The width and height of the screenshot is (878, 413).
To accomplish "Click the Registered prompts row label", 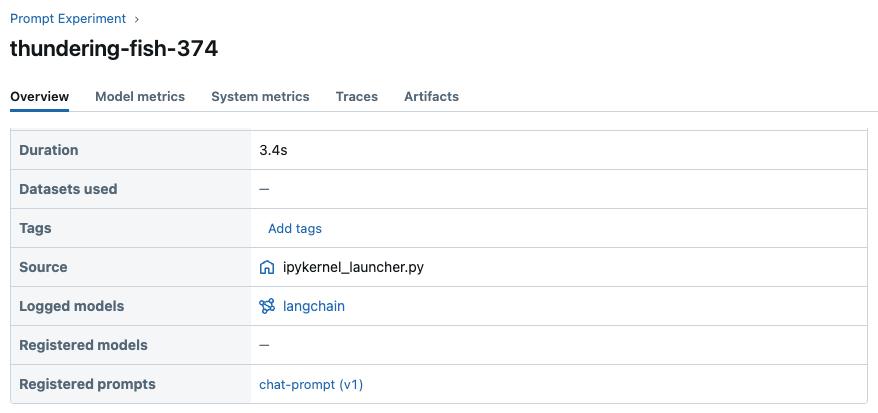I will (x=87, y=384).
